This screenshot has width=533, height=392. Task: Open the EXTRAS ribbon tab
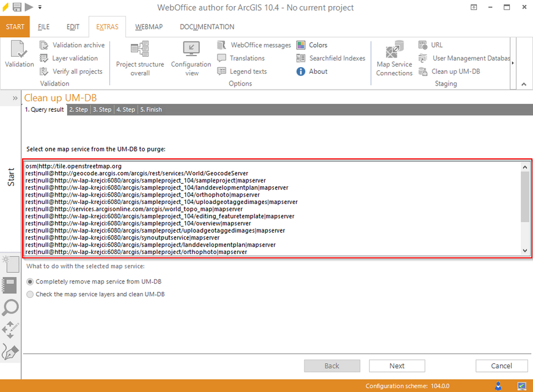pos(107,27)
